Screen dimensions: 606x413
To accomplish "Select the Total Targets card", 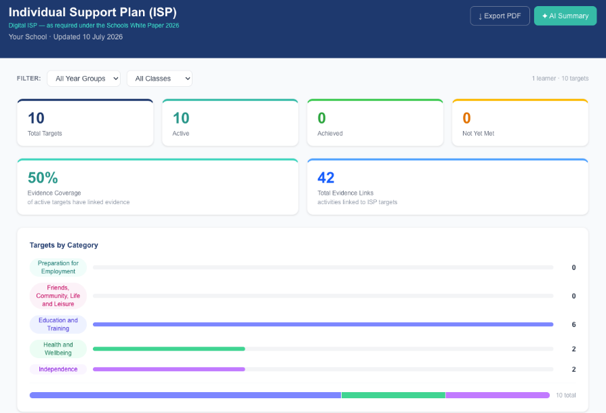I will coord(85,122).
